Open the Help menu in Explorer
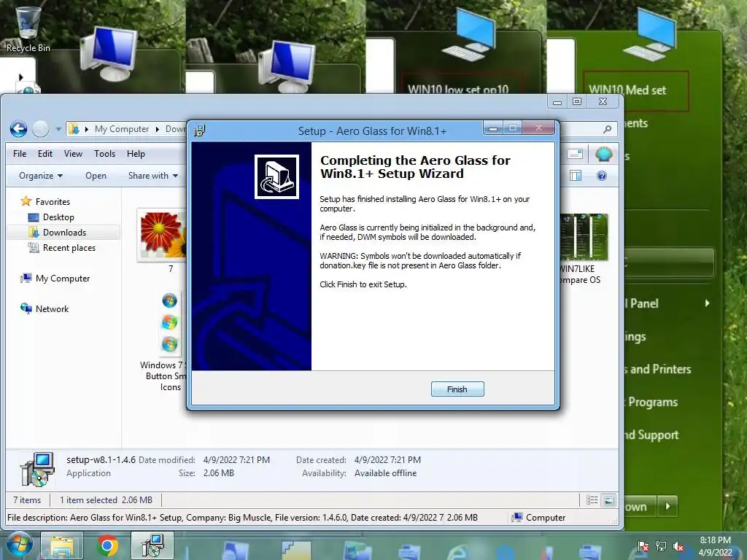Viewport: 747px width, 560px height. (136, 154)
